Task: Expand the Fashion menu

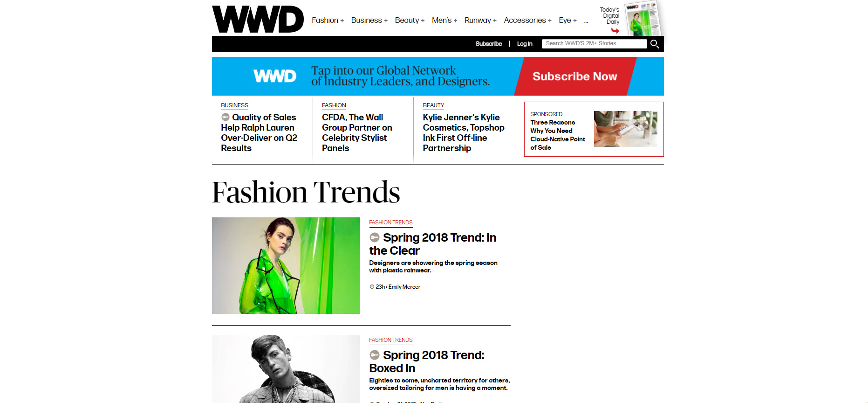Action: [x=328, y=21]
